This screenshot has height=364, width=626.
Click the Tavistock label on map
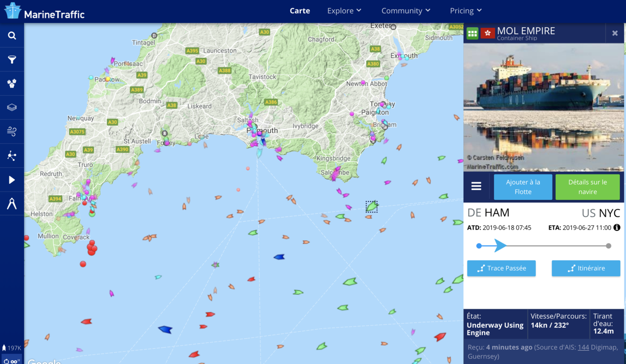tap(263, 77)
